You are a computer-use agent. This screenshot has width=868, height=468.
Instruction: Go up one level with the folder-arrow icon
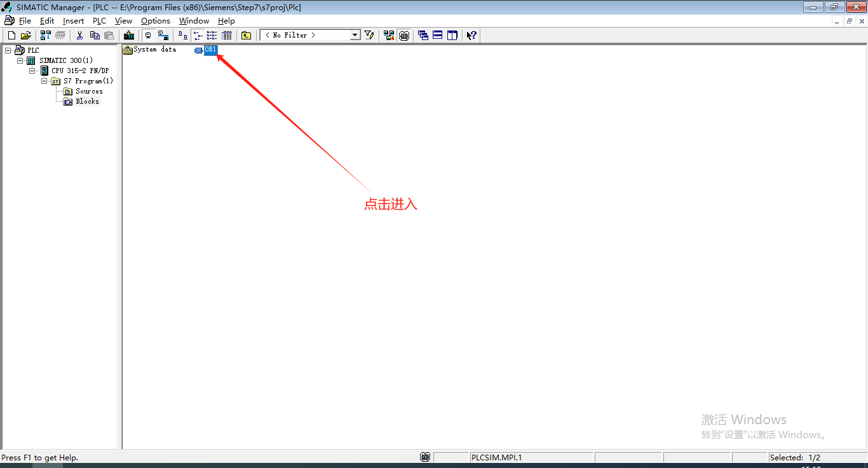point(246,36)
